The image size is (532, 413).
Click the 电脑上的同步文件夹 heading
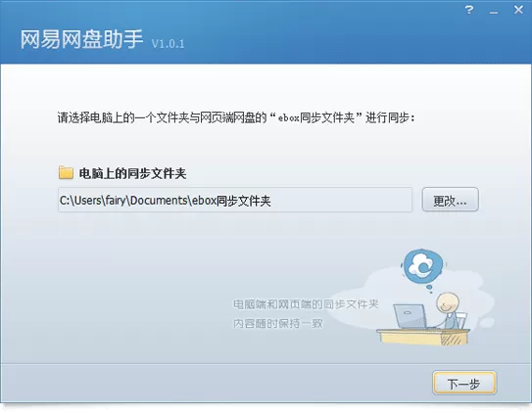point(132,173)
